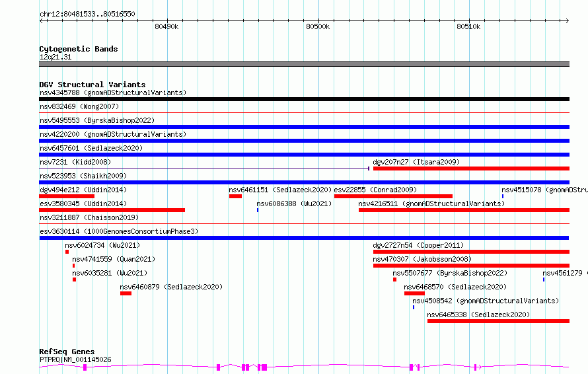The width and height of the screenshot is (588, 374).
Task: Select the red dgv2727n54 variant bar
Action: [x=471, y=252]
